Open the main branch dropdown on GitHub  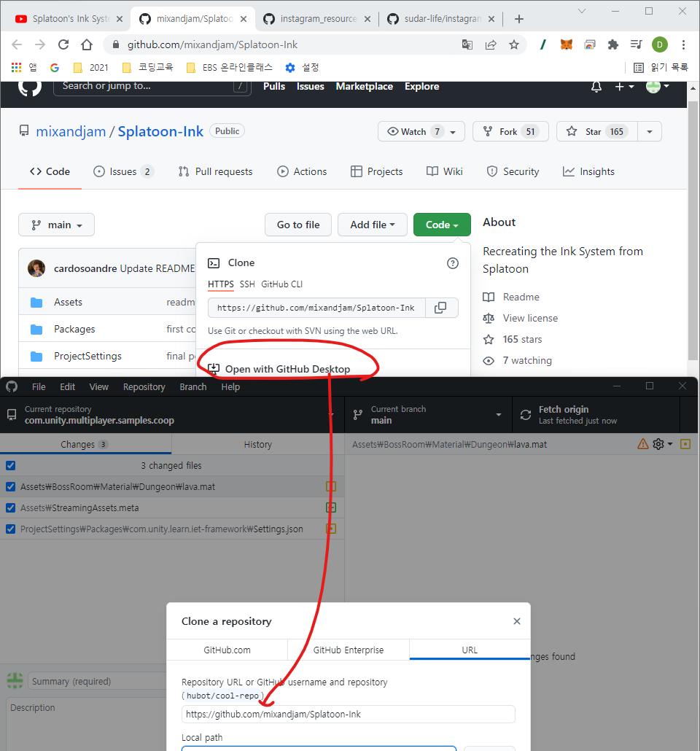[57, 225]
